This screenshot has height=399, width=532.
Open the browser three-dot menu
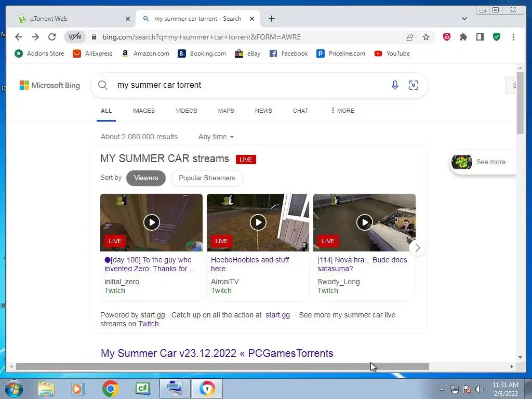click(x=513, y=37)
